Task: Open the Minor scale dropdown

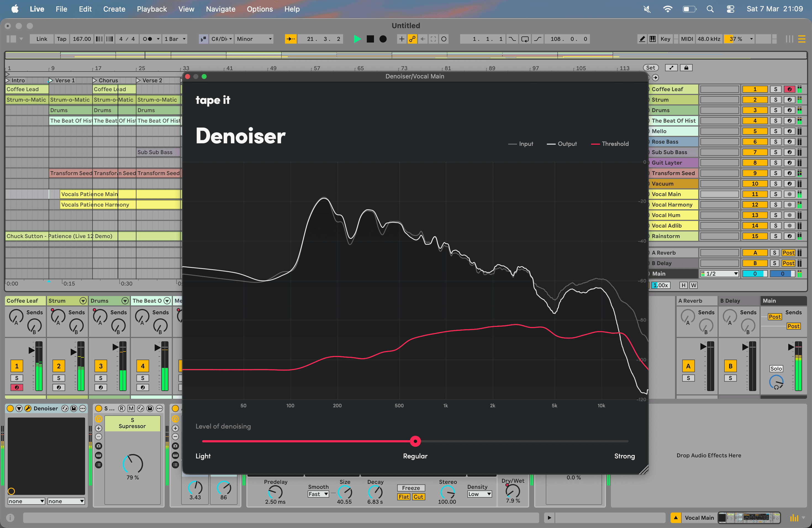Action: (254, 39)
